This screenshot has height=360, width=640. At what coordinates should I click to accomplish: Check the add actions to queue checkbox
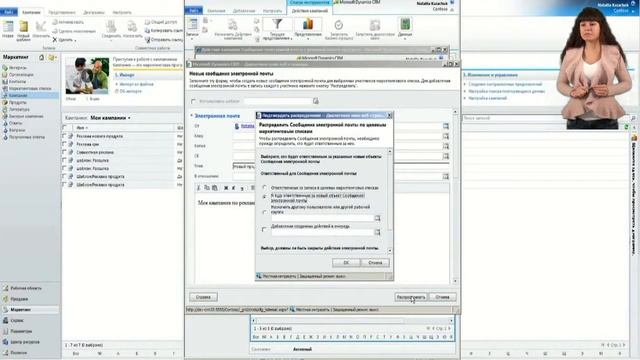(x=264, y=229)
